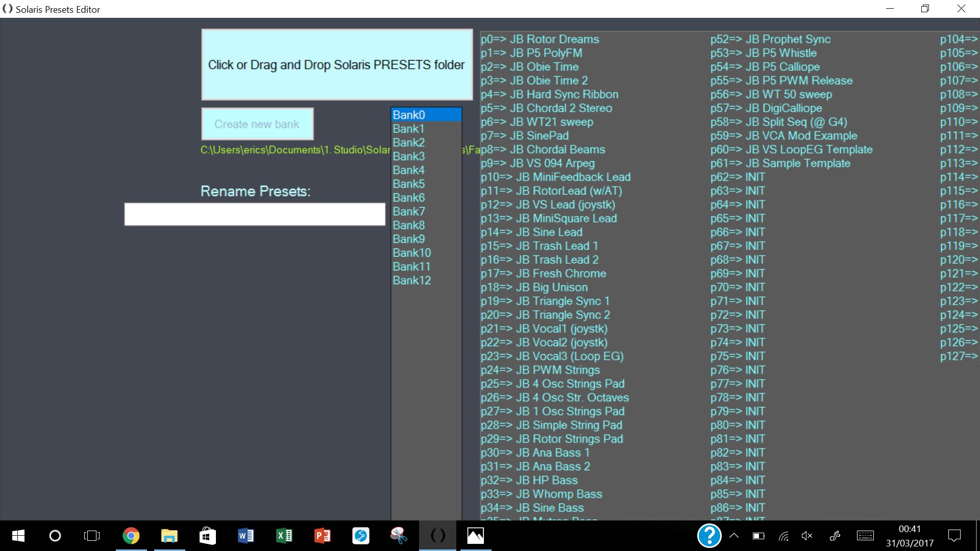The width and height of the screenshot is (980, 551).
Task: Select preset p17 JB Fresh Chrome
Action: coord(544,273)
